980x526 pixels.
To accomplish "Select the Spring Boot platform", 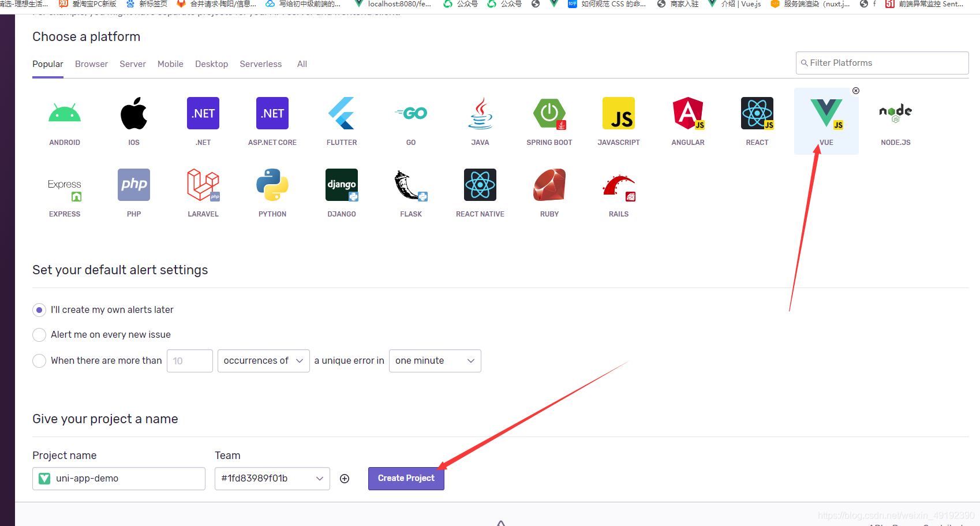I will (549, 113).
